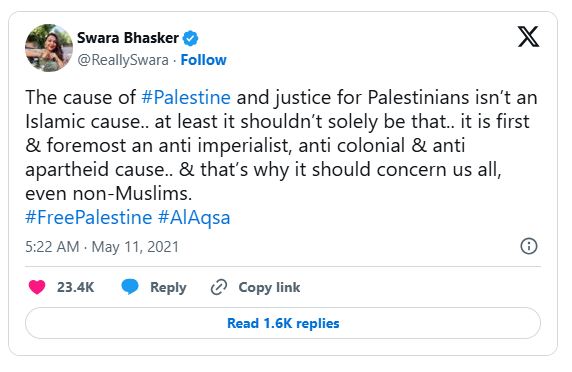Like the tweet via heart icon
The width and height of the screenshot is (572, 372).
click(37, 287)
